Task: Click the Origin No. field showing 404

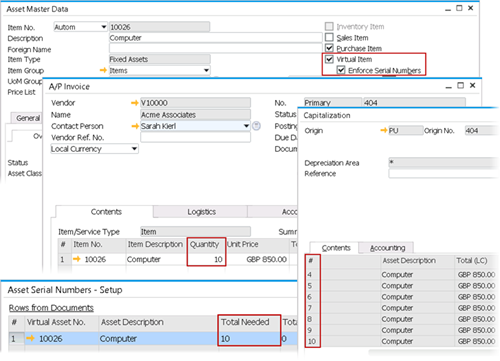Action: pyautogui.click(x=481, y=130)
